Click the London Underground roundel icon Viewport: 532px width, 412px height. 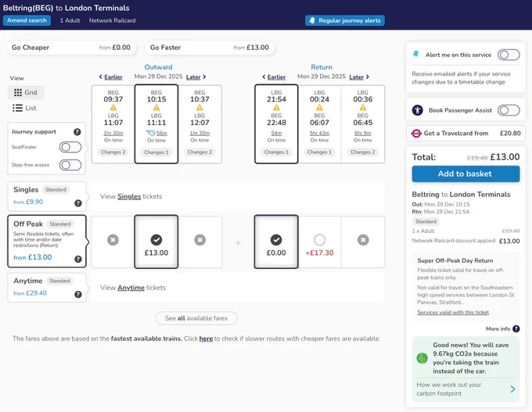[416, 133]
